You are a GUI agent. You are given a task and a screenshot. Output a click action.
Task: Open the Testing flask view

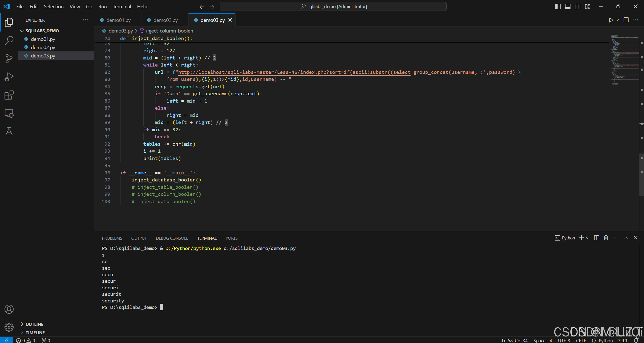pos(9,131)
